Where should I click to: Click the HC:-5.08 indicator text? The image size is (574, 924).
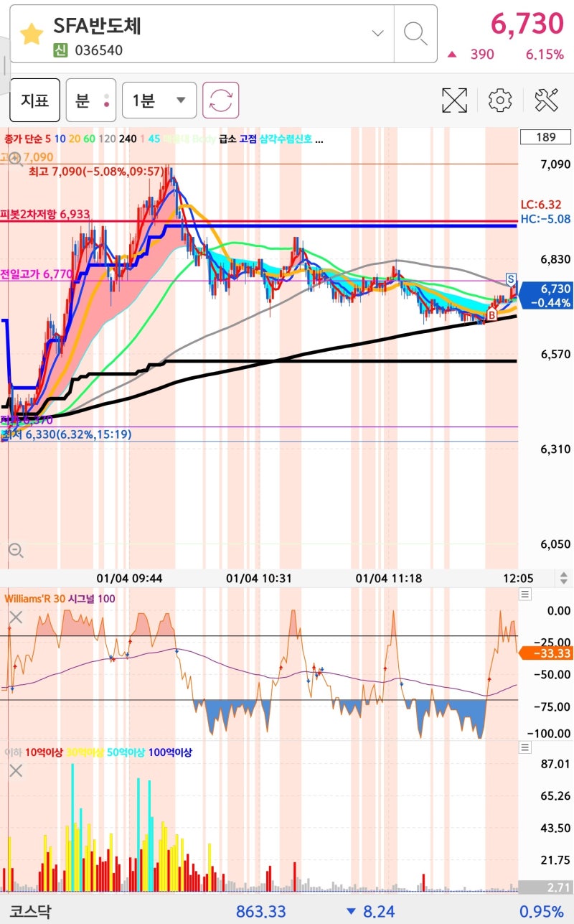[545, 219]
